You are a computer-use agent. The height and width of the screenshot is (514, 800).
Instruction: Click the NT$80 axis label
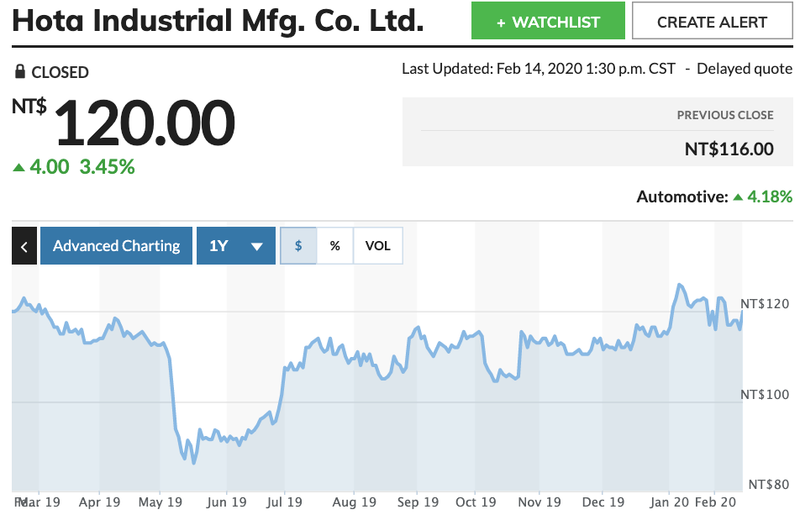coord(768,484)
